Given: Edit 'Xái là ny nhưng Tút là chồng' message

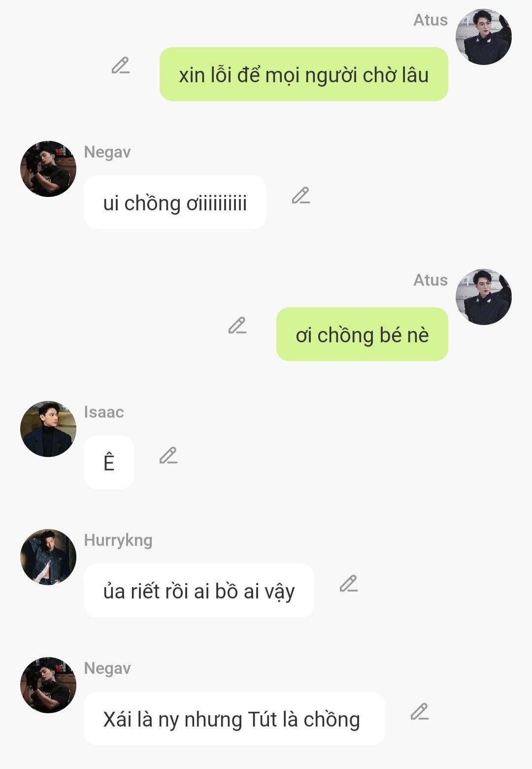Looking at the screenshot, I should (x=420, y=712).
